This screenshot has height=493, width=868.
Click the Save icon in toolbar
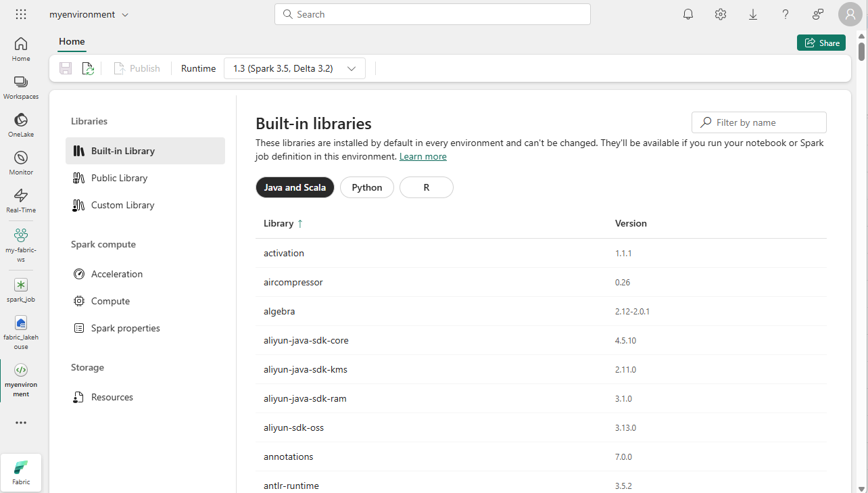(x=66, y=68)
